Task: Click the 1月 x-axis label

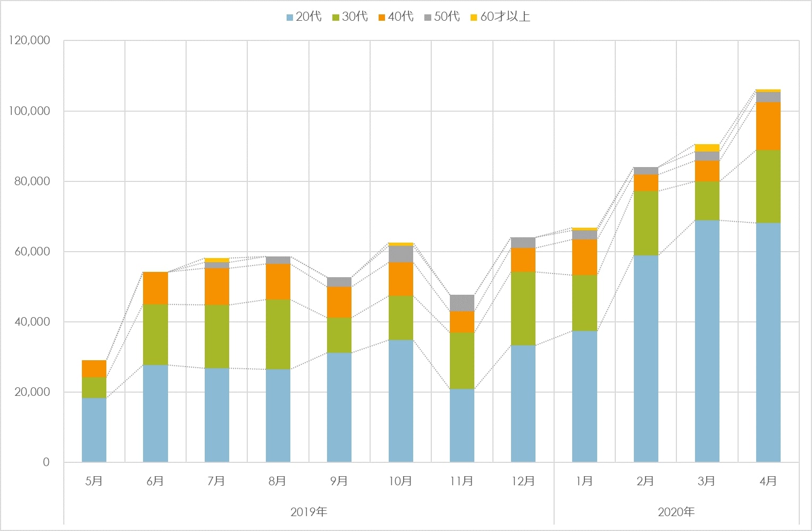Action: point(584,481)
